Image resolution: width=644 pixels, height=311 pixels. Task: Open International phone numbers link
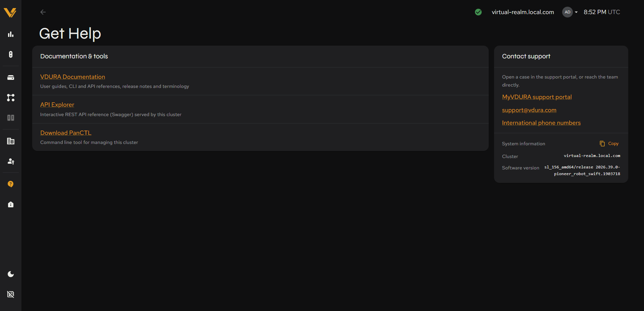[x=541, y=123]
